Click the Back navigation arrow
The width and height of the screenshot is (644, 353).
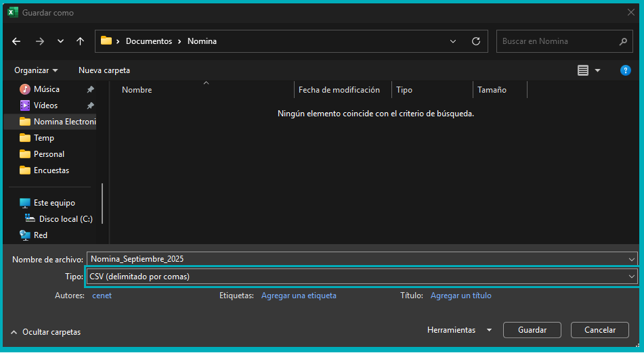coord(16,41)
